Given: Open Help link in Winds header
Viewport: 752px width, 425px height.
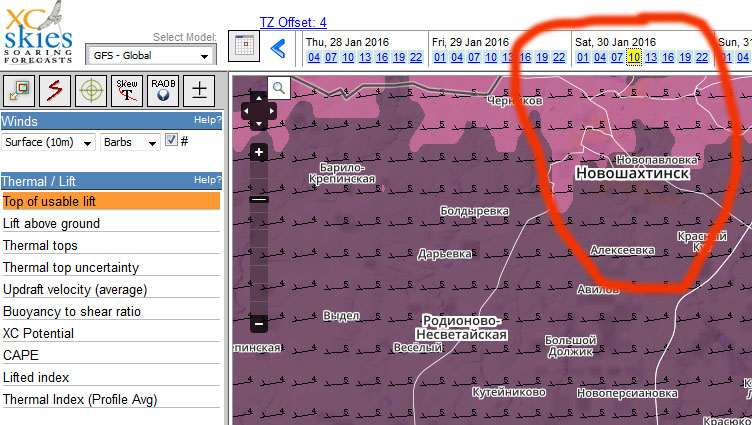Looking at the screenshot, I should point(207,120).
